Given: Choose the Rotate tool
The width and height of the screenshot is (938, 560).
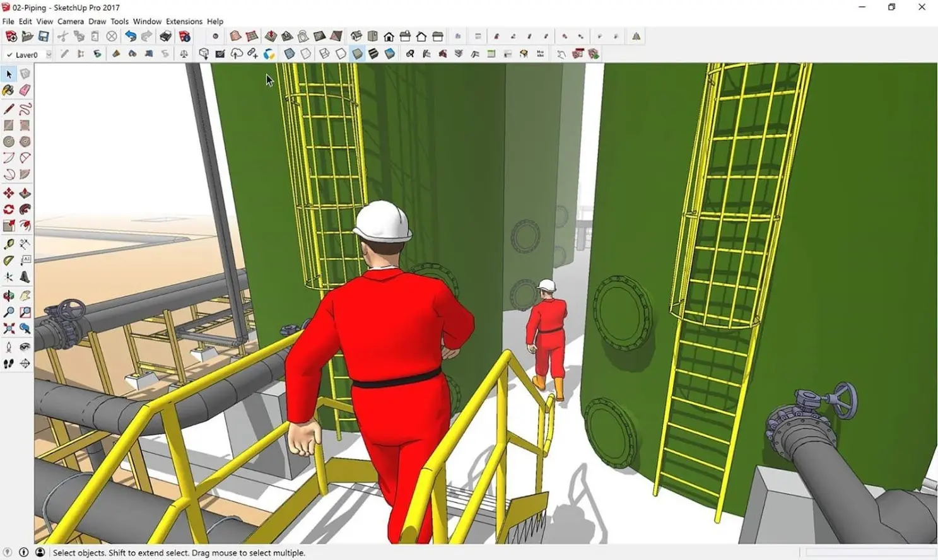Looking at the screenshot, I should (9, 209).
